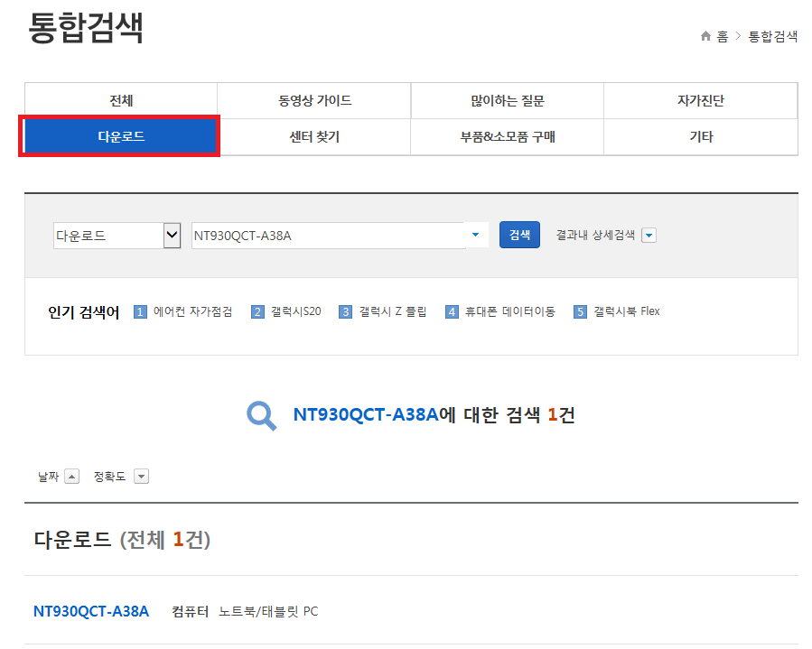Click 컴퓨터 category text in result row
Viewport: 812px width, 649px height.
point(190,612)
